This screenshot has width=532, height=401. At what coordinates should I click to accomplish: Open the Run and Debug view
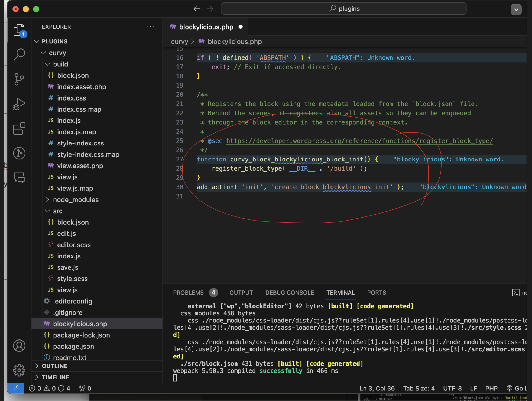pyautogui.click(x=19, y=104)
